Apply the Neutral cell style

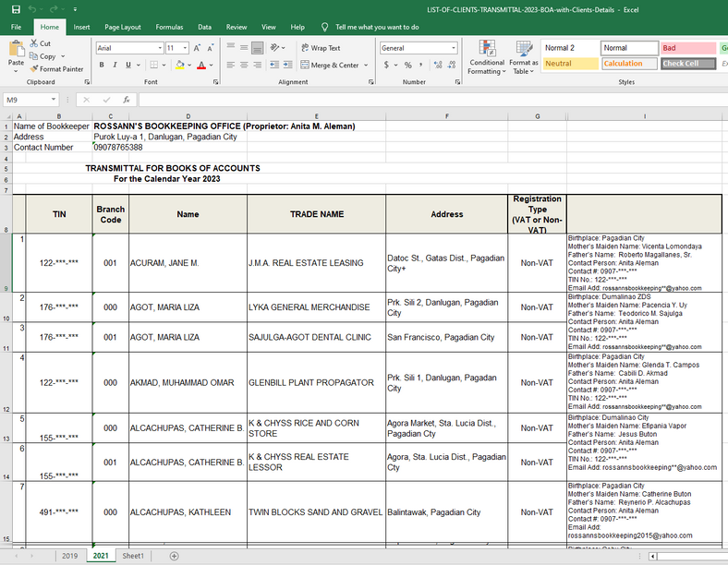pyautogui.click(x=571, y=64)
